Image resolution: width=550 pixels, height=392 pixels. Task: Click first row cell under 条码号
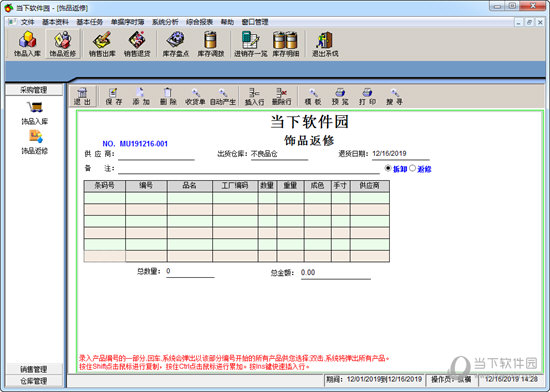click(x=104, y=198)
